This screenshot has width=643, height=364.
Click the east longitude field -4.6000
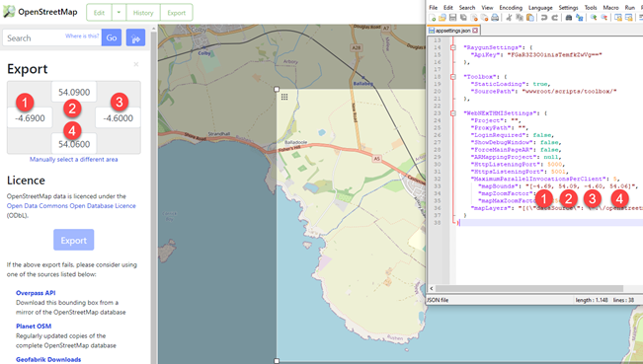119,118
